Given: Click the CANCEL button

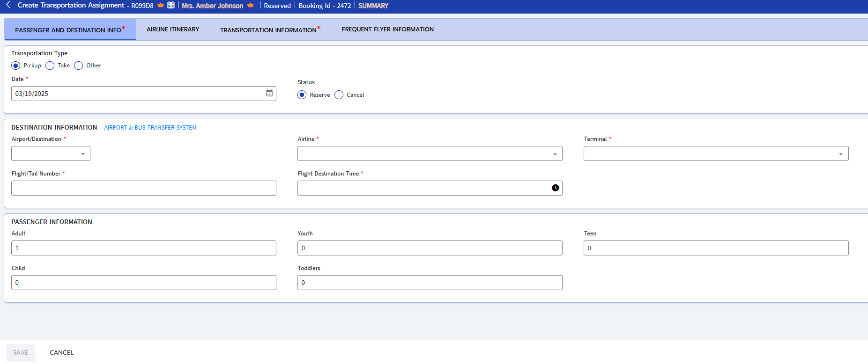Looking at the screenshot, I should (x=62, y=353).
